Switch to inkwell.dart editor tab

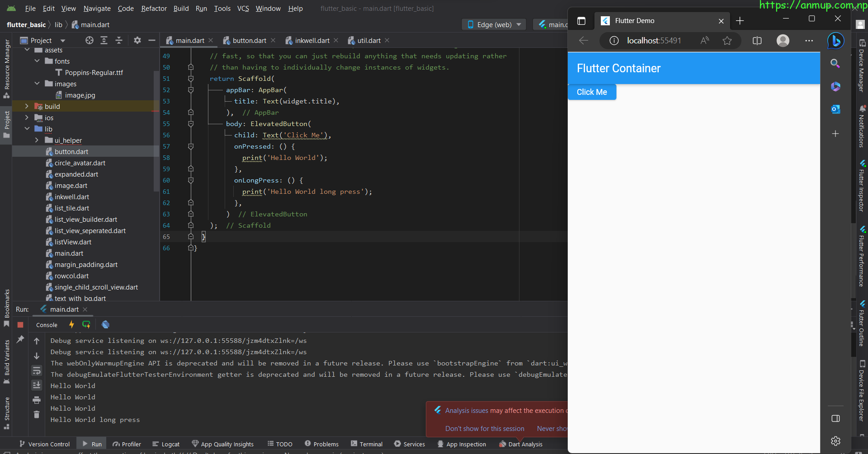pos(312,41)
